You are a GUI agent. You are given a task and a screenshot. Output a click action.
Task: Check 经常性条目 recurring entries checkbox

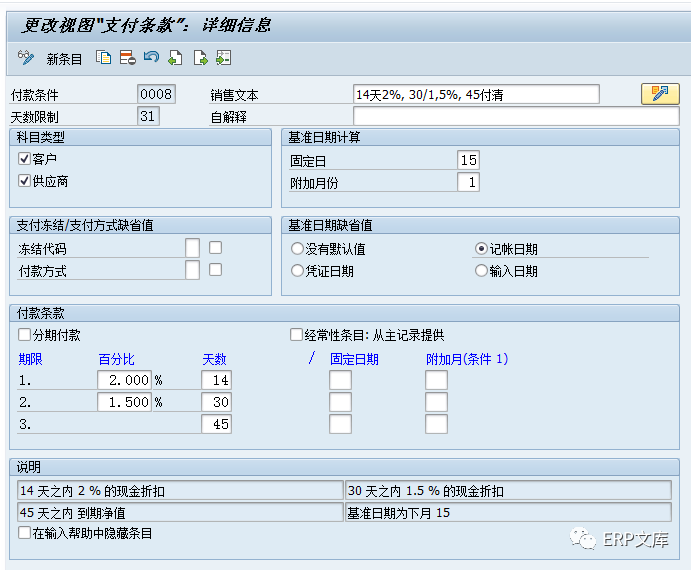click(x=296, y=335)
